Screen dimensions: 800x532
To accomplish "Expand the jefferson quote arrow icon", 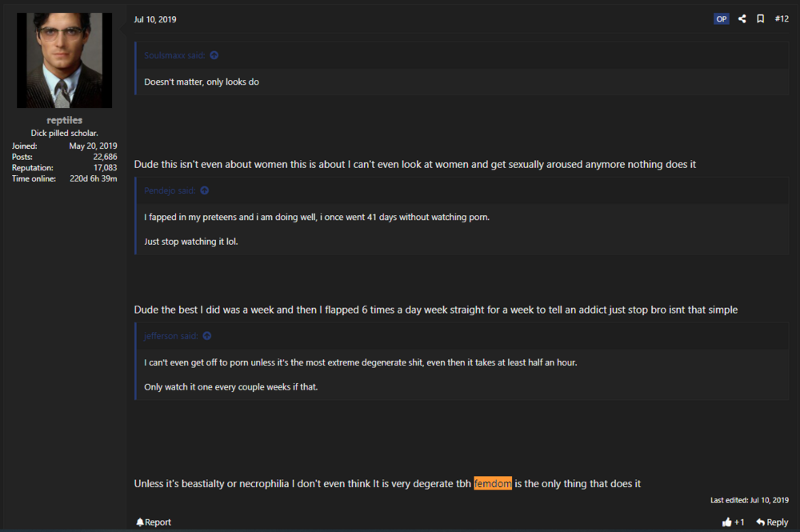I will pyautogui.click(x=207, y=336).
